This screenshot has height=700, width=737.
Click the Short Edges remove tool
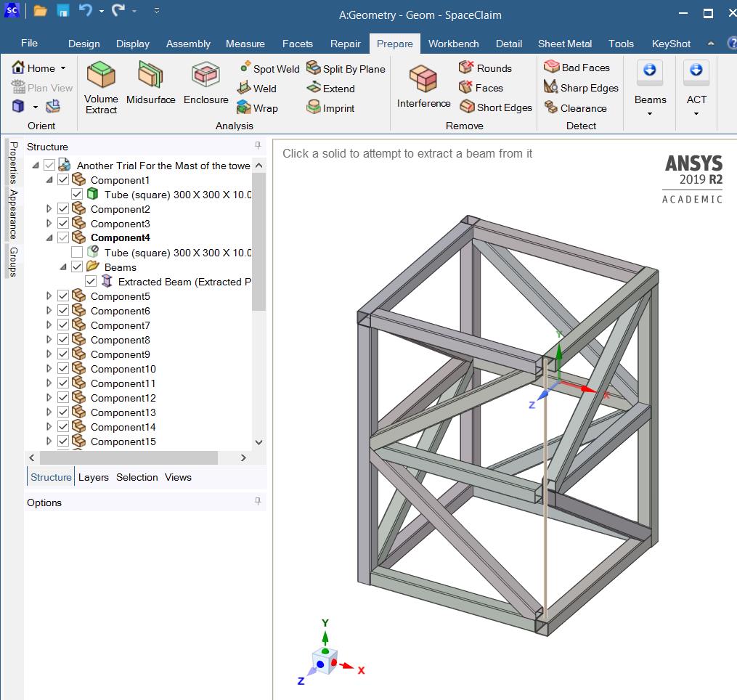[x=496, y=107]
